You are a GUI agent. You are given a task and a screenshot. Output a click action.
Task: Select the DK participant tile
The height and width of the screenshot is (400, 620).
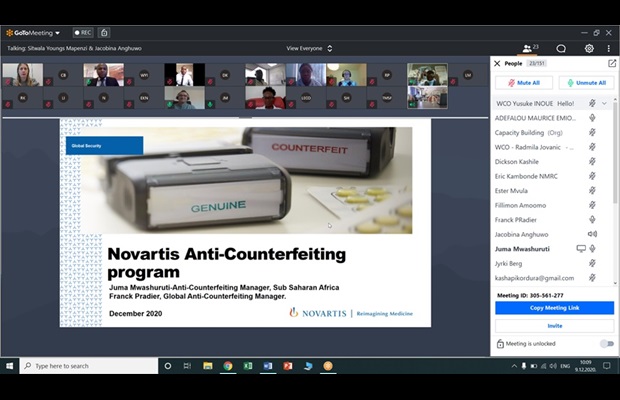(x=225, y=75)
